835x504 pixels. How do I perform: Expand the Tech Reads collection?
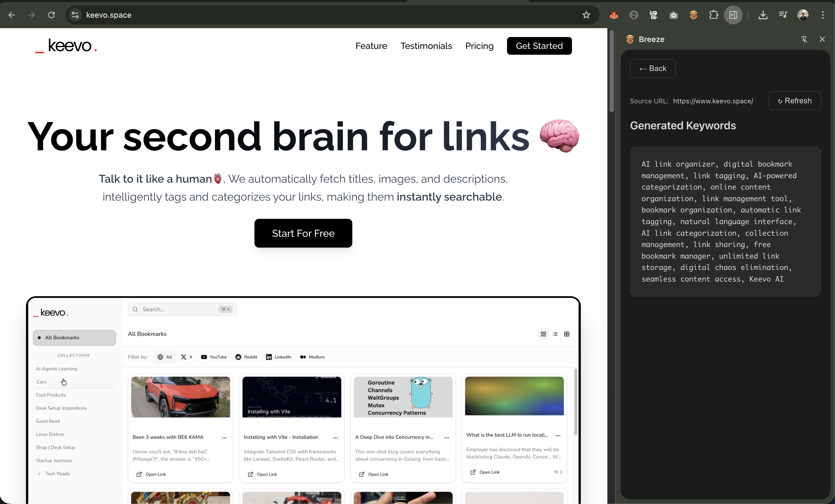click(39, 474)
